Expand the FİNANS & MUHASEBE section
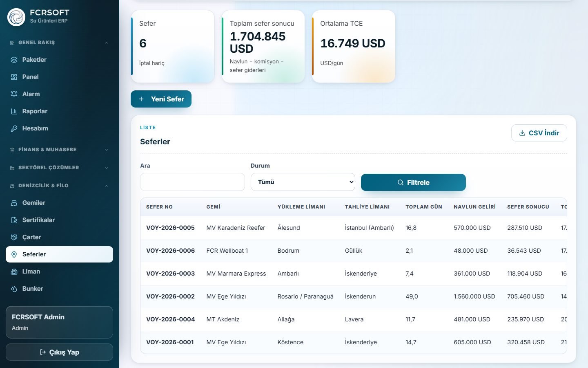Viewport: 588px width, 368px height. [x=59, y=150]
